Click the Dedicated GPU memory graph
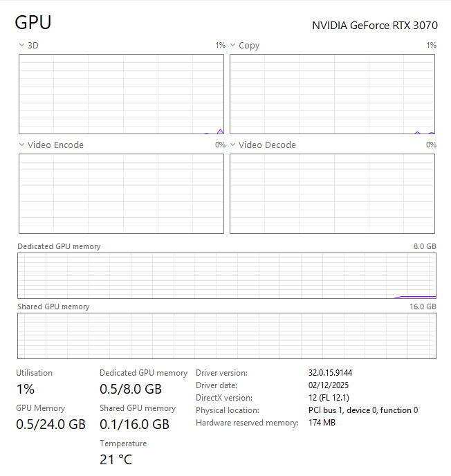Viewport: 451px width, 476px height. coord(226,276)
